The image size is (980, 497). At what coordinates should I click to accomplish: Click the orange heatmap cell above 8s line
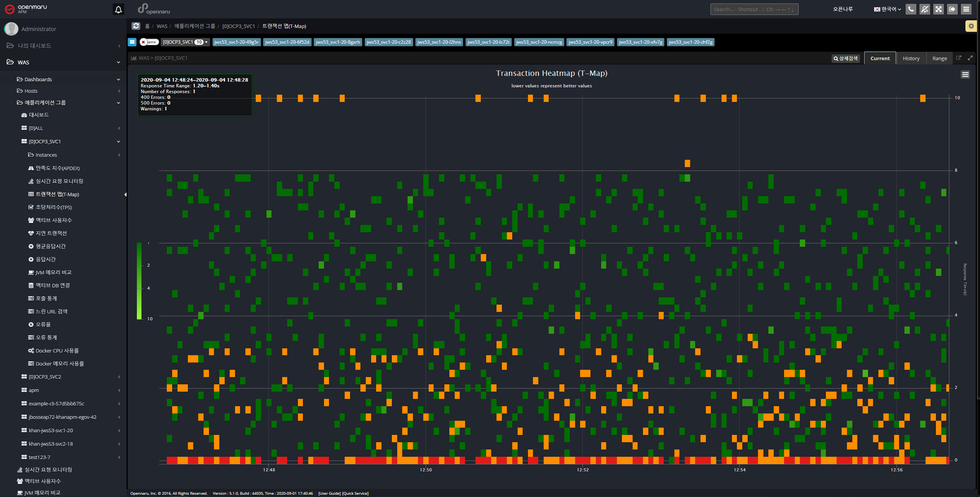pyautogui.click(x=687, y=164)
